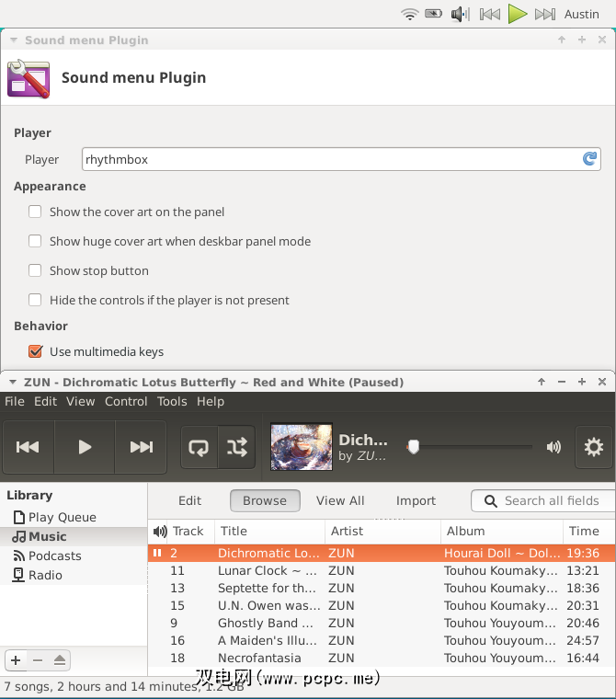Open the Tools menu
616x699 pixels.
[172, 401]
